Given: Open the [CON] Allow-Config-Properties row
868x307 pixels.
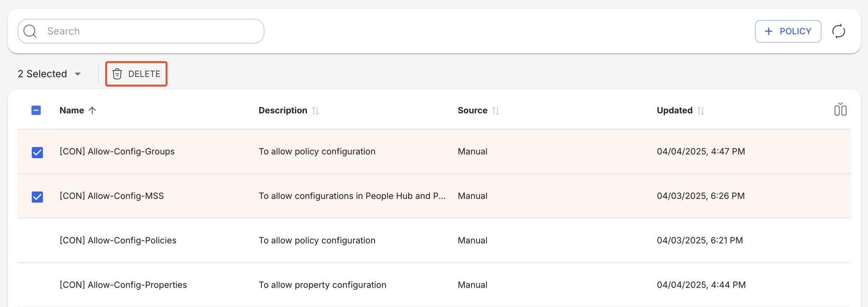Looking at the screenshot, I should coord(123,285).
